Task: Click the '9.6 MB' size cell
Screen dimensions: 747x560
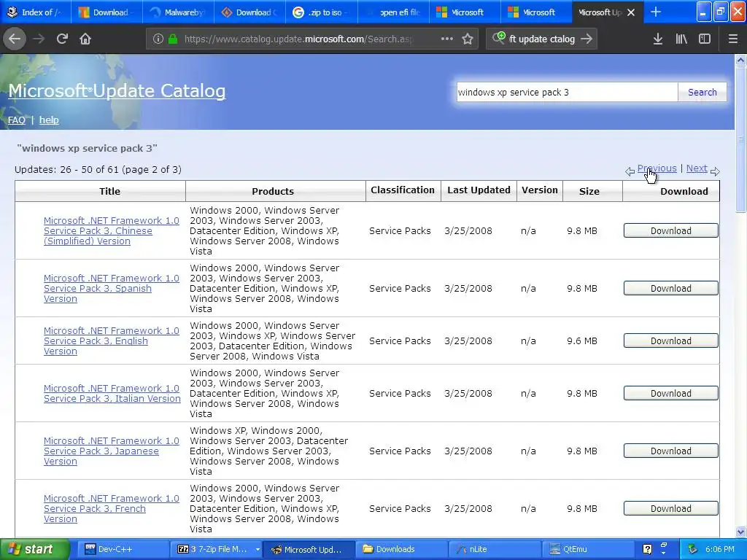Action: (x=582, y=341)
